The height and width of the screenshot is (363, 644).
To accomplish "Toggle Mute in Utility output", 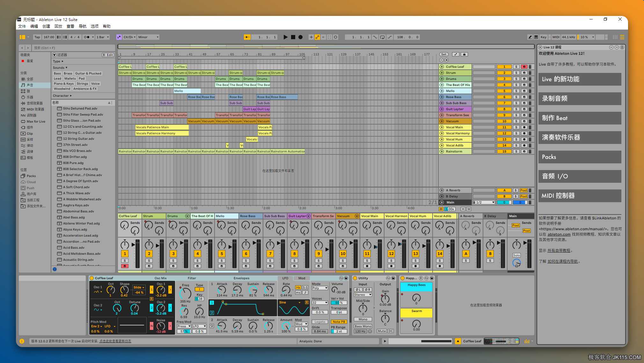I will coord(382,331).
